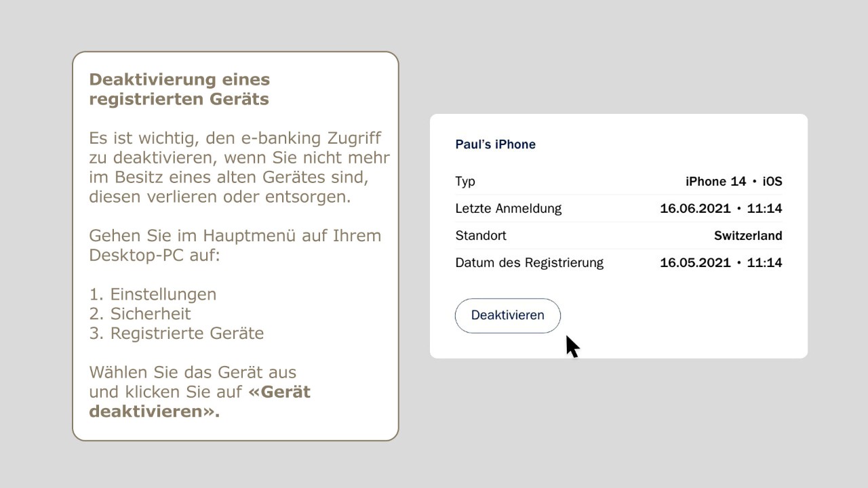The height and width of the screenshot is (488, 868).
Task: Click the Standort row label
Action: tap(481, 236)
